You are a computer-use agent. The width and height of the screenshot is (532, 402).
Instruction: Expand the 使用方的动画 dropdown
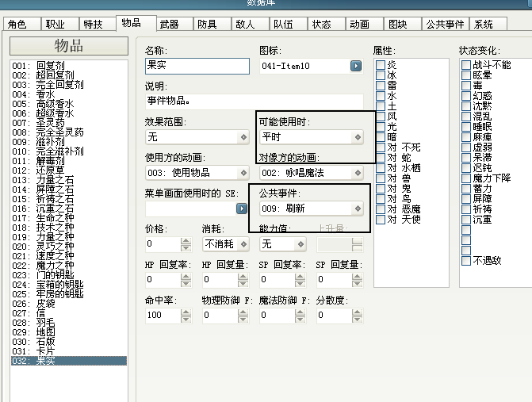point(197,173)
